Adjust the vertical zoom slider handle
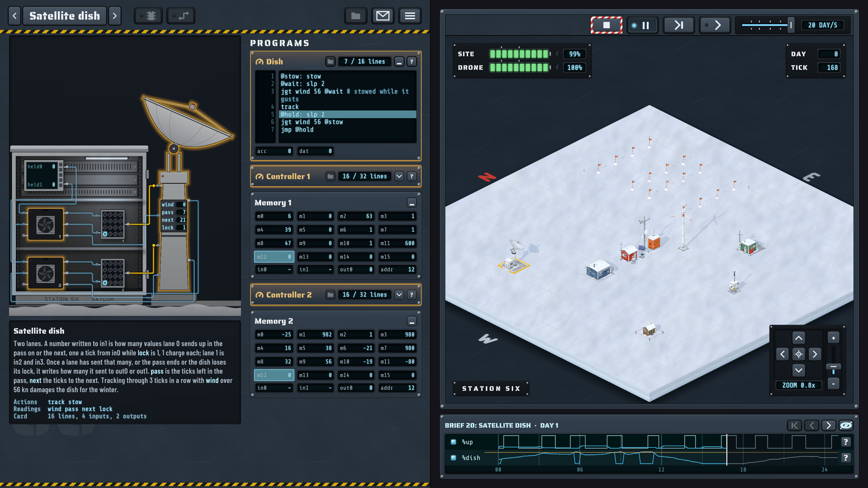868x488 pixels. pyautogui.click(x=833, y=367)
